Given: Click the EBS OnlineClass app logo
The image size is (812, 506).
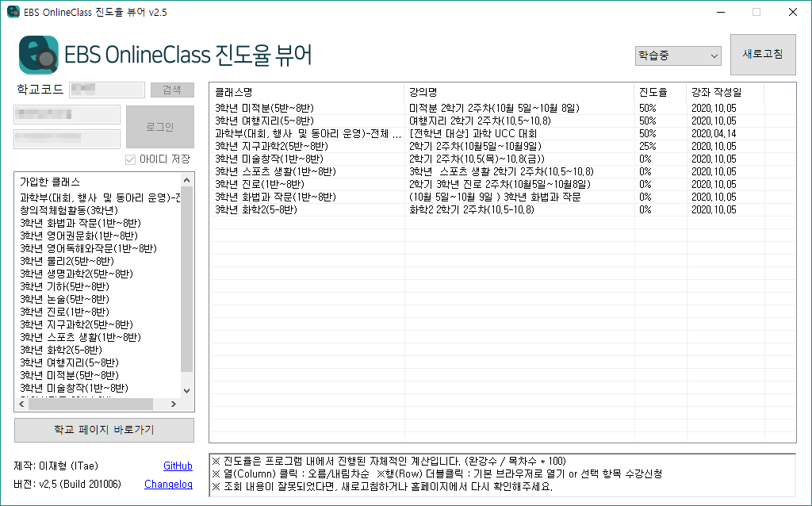Looking at the screenshot, I should [x=38, y=55].
